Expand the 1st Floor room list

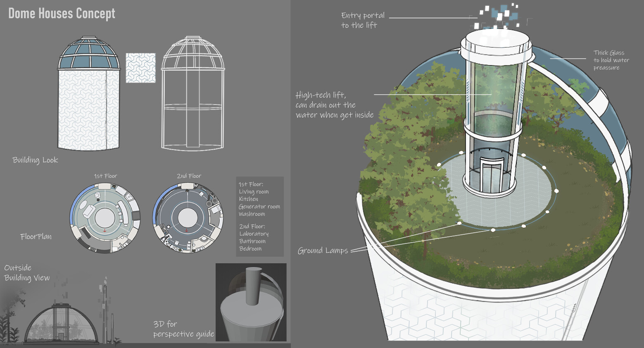pos(259,199)
